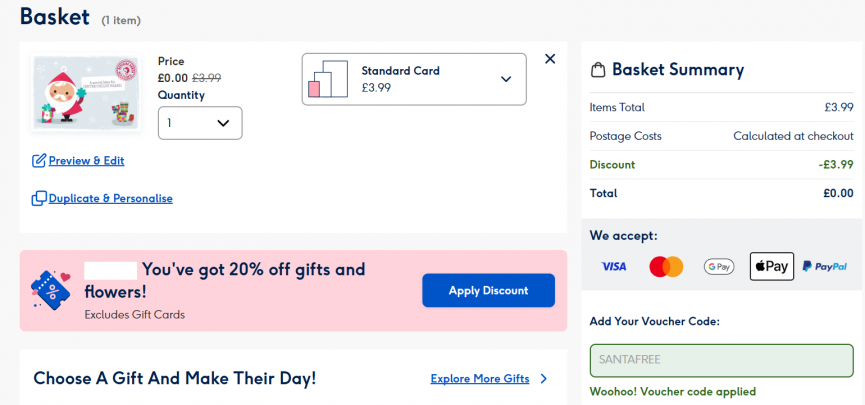Remove the card item with X icon

[x=549, y=59]
